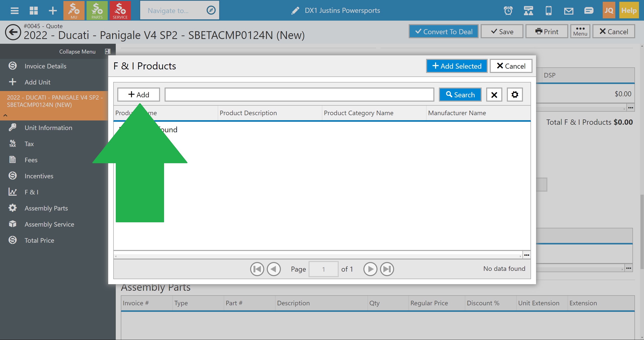Click the Convert To Deal button

point(443,32)
